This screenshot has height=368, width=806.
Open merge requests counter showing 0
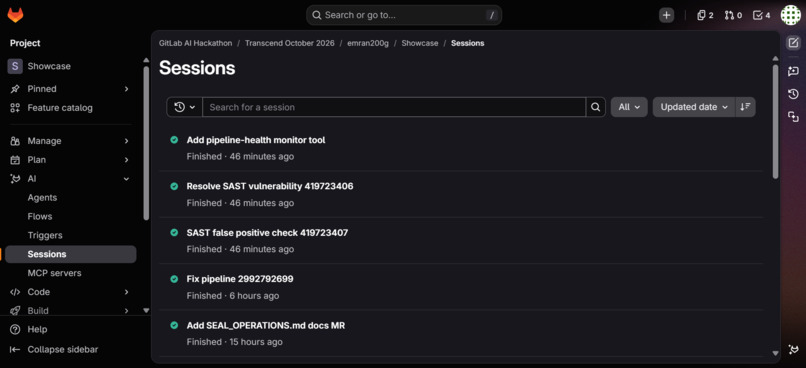coord(734,15)
